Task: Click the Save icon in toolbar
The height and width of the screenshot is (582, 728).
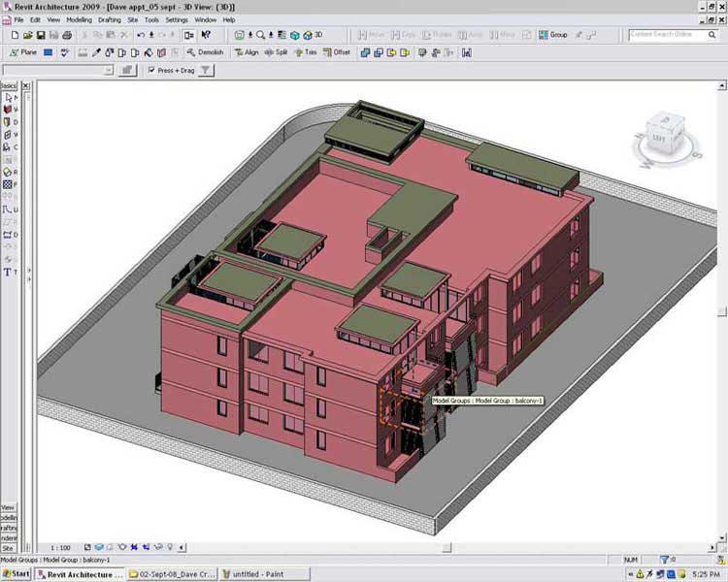Action: (42, 35)
